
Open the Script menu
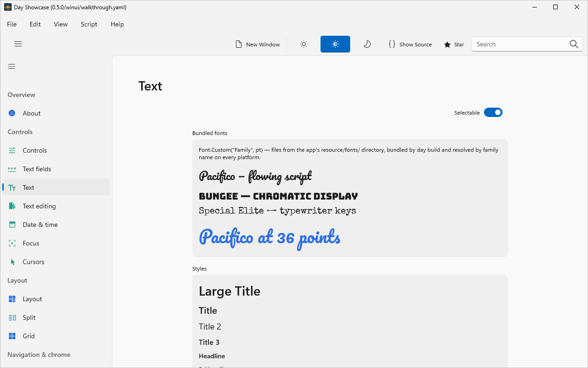tap(89, 24)
